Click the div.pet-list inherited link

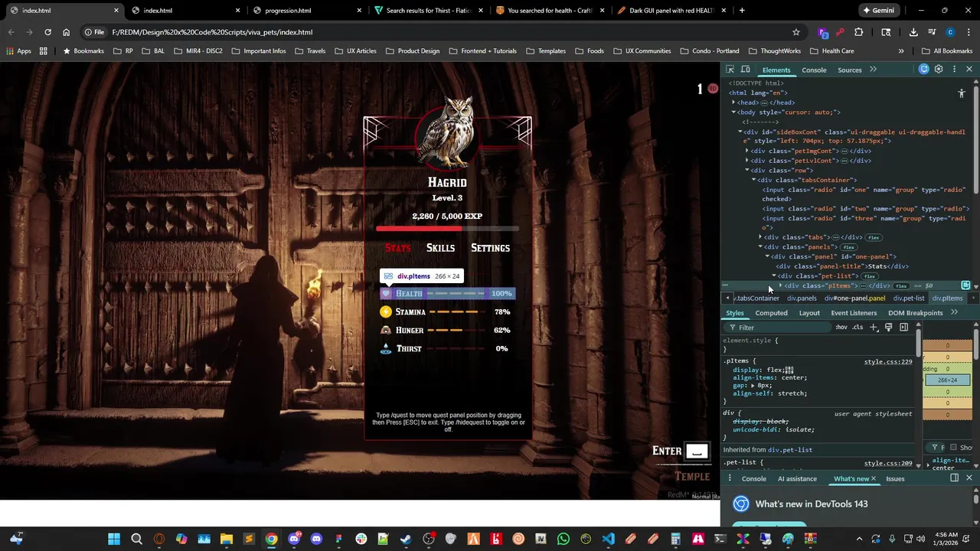[x=790, y=450]
